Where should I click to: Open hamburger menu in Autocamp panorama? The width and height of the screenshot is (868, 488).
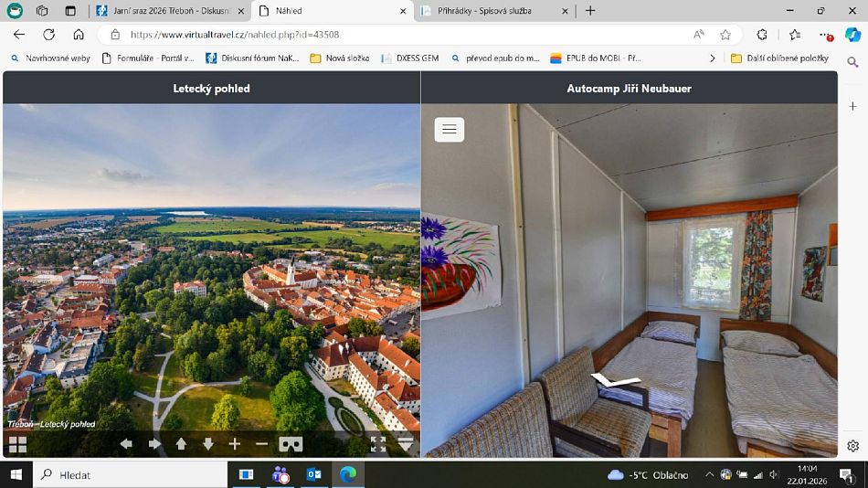449,130
